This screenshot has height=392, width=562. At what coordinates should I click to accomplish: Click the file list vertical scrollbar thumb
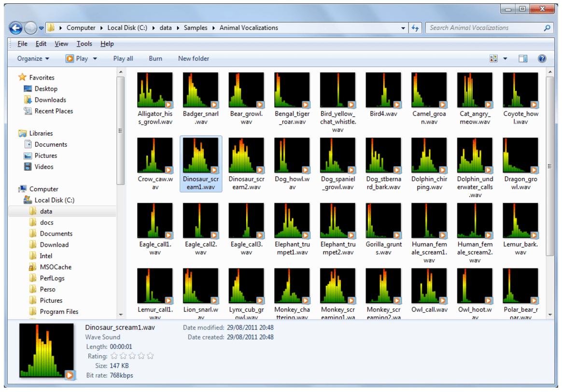pyautogui.click(x=550, y=166)
